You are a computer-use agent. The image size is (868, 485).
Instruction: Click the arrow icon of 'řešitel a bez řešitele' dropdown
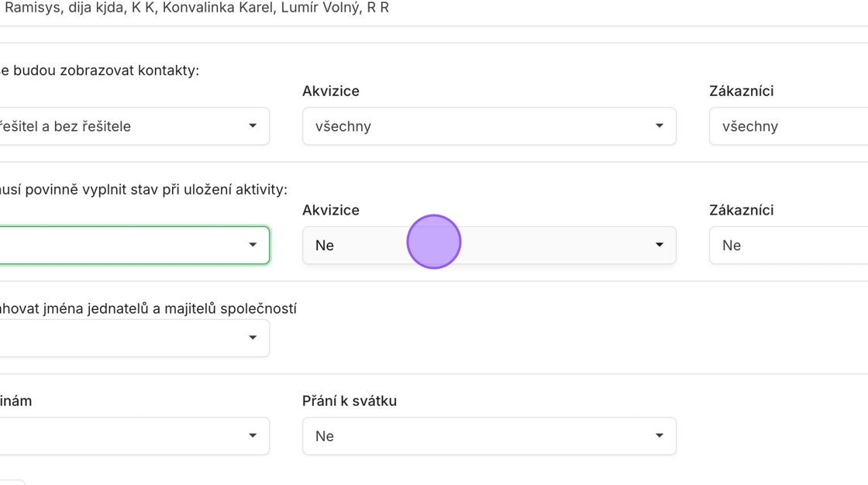click(x=253, y=126)
